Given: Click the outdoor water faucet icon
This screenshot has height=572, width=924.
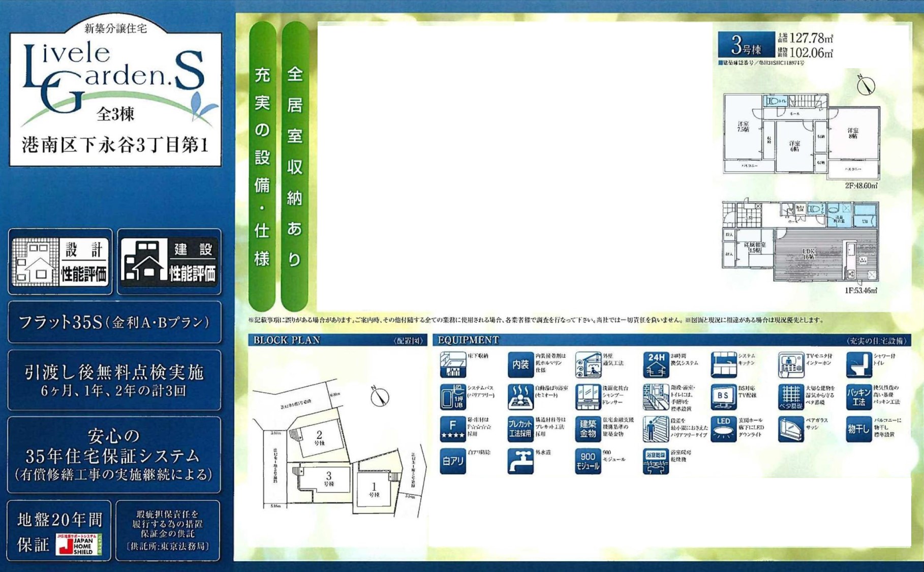Looking at the screenshot, I should (520, 461).
